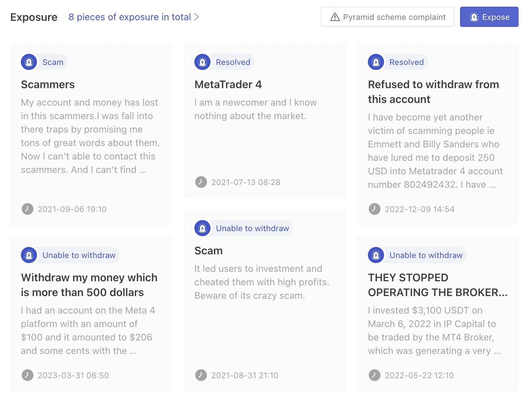This screenshot has width=532, height=397.
Task: Open 'Withdraw my money which is more than 500 dollars'
Action: click(x=89, y=285)
